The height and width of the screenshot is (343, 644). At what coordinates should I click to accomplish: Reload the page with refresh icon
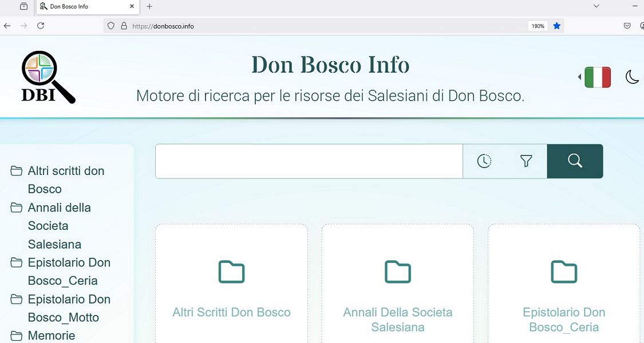41,26
